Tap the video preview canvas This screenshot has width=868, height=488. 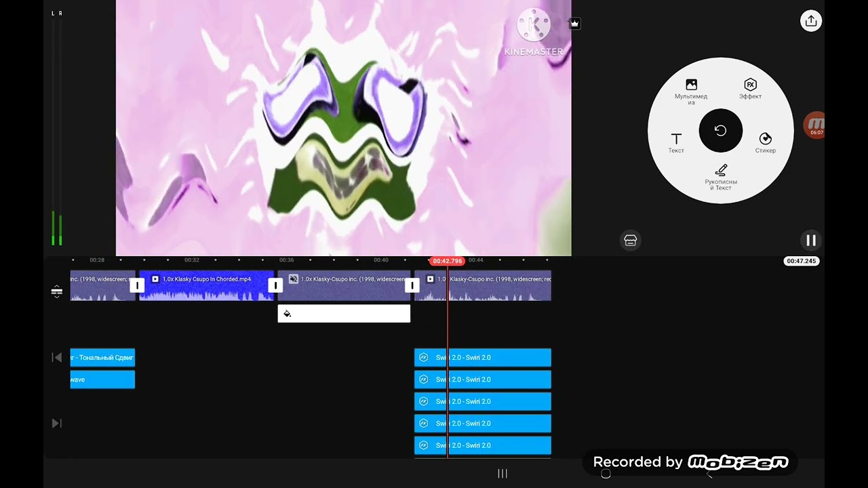coord(343,128)
